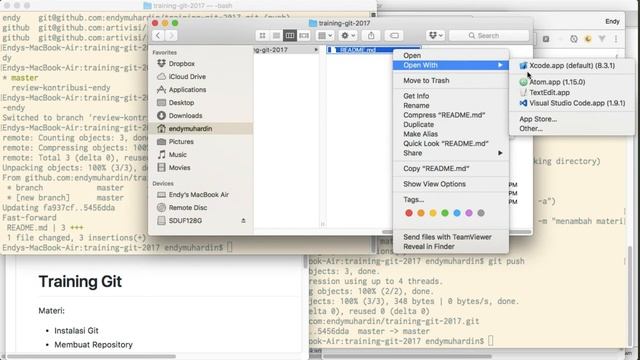Switch Finder to icon view
This screenshot has width=640, height=360.
[x=262, y=36]
